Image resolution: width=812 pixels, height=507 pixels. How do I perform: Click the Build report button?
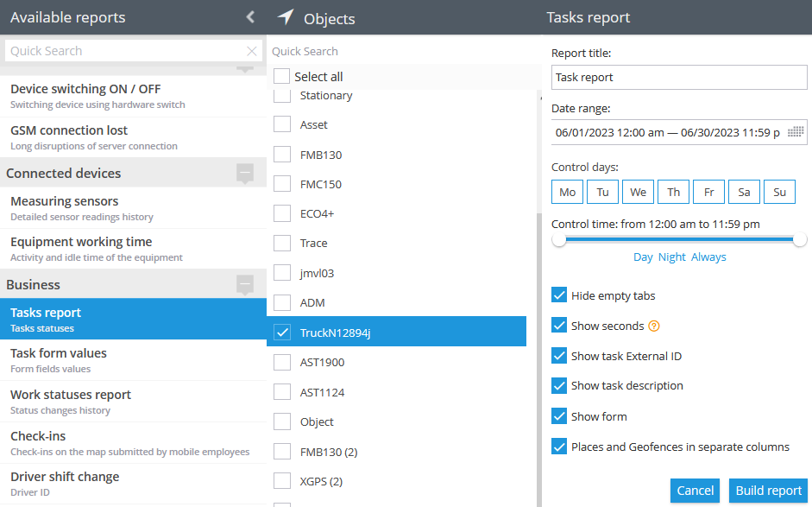[x=769, y=491]
